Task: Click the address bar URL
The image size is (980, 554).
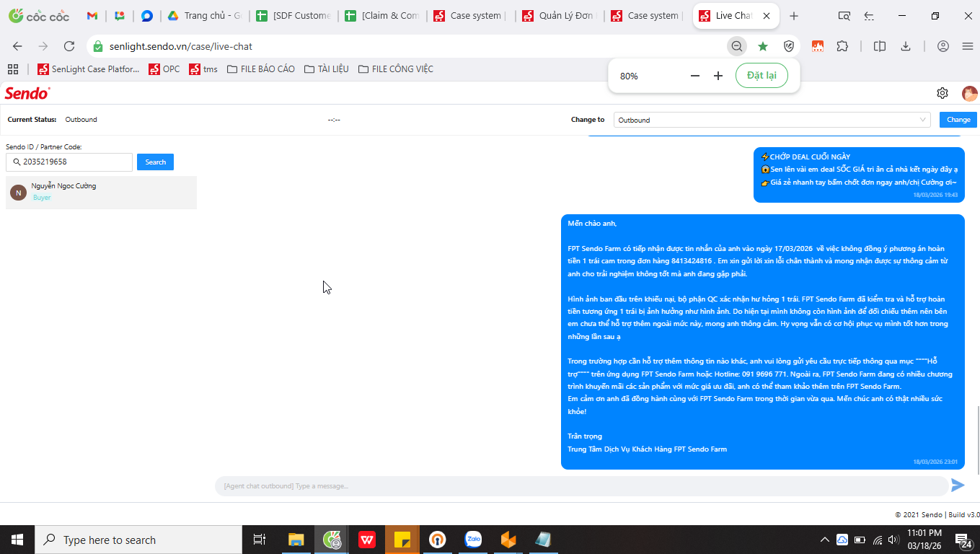Action: 181,46
